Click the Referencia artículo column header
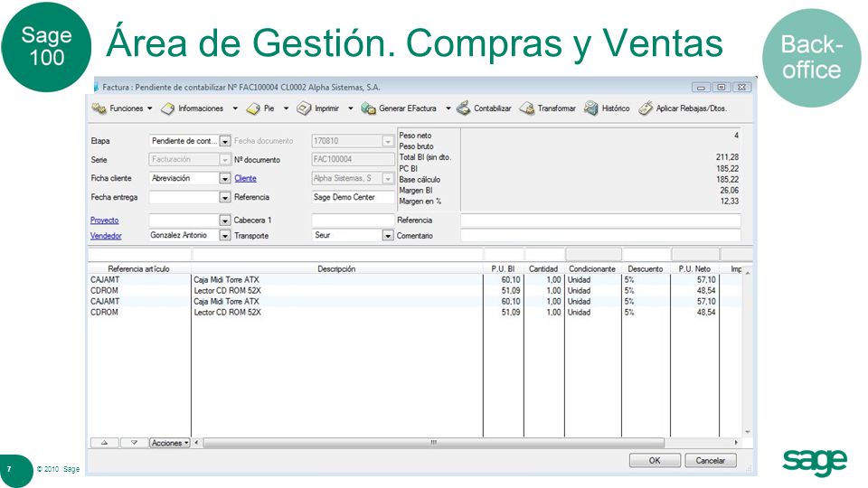The width and height of the screenshot is (868, 488). [x=139, y=269]
